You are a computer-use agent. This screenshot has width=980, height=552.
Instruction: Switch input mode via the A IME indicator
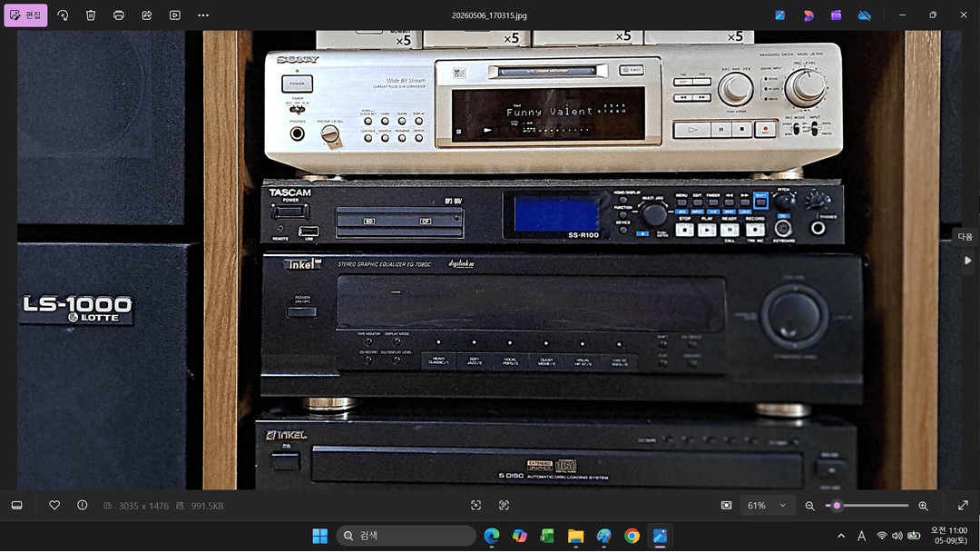861,536
